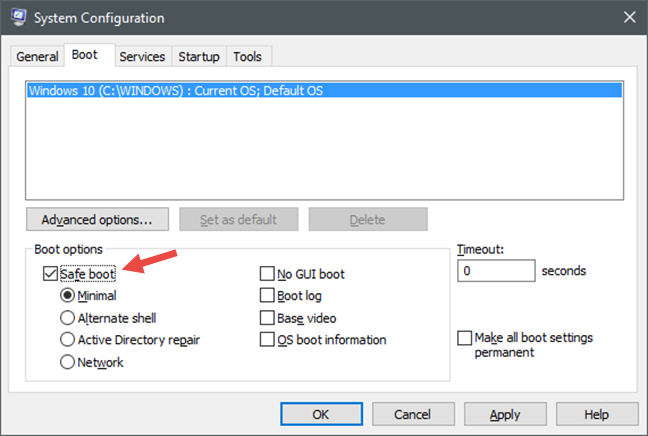Check the Boot log option
Viewport: 648px width, 436px height.
(x=267, y=295)
